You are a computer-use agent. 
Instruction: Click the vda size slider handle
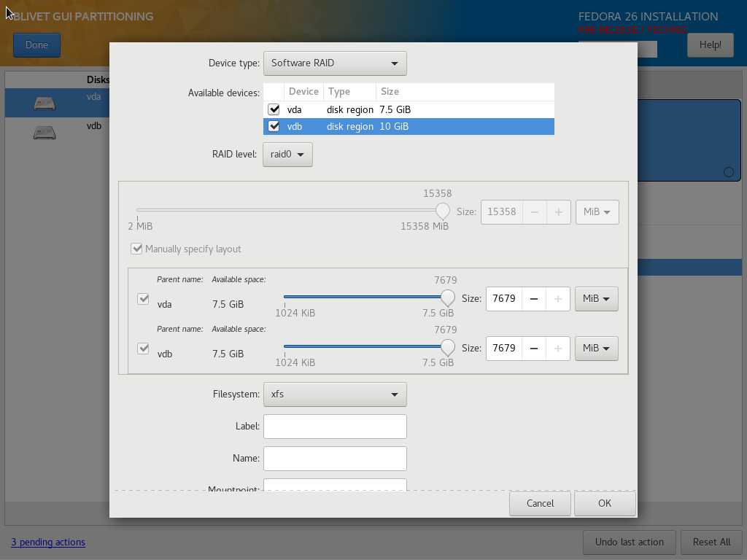447,297
